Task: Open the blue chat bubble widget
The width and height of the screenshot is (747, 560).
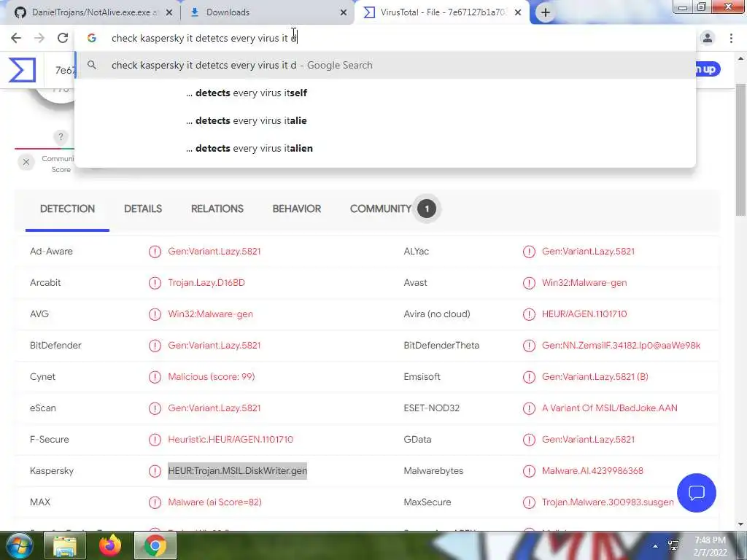Action: 697,493
